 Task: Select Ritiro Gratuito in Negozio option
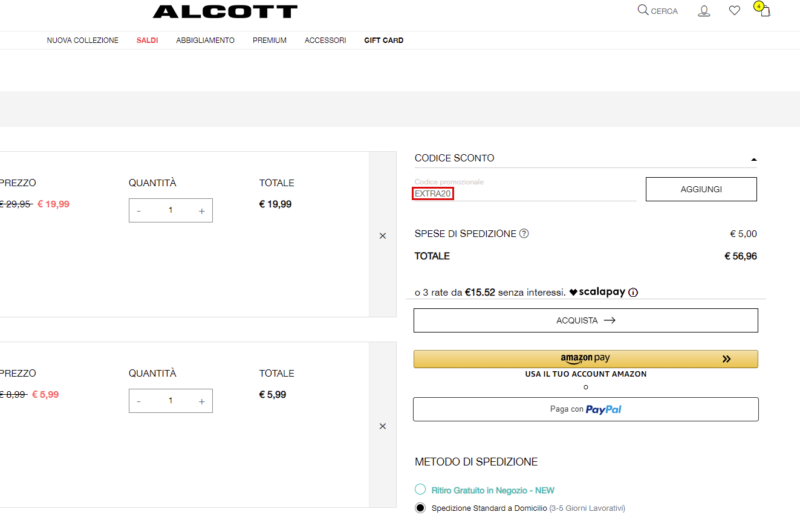420,490
